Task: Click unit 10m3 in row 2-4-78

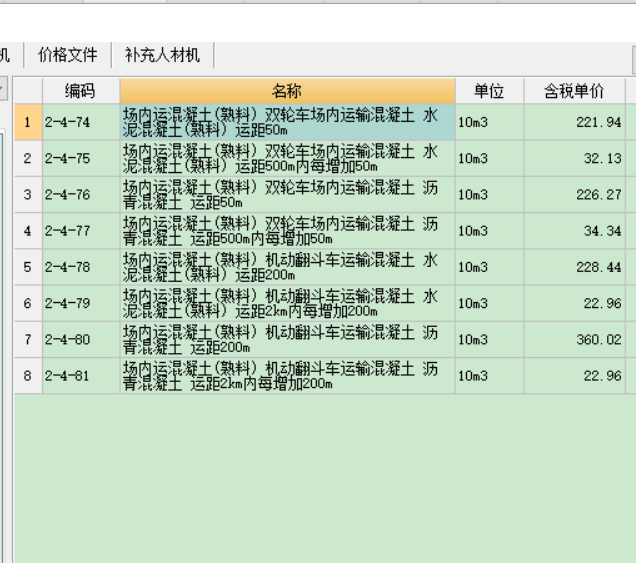Action: 490,267
